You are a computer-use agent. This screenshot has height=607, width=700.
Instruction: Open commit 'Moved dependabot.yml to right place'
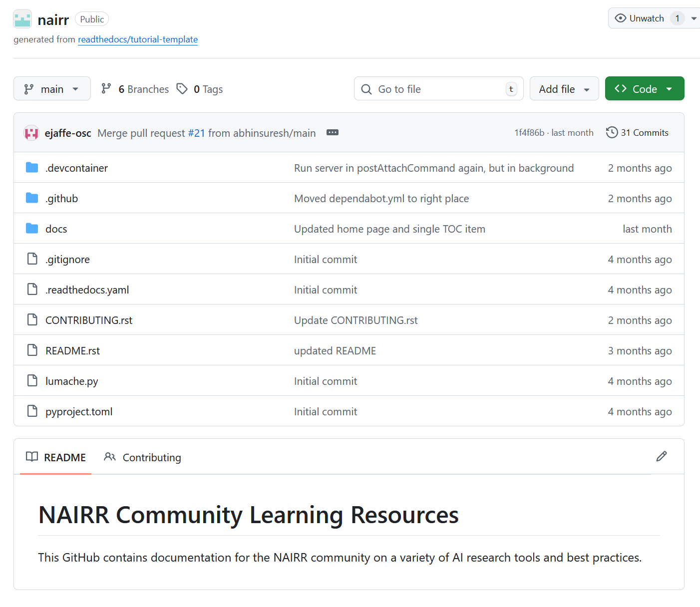click(x=381, y=199)
